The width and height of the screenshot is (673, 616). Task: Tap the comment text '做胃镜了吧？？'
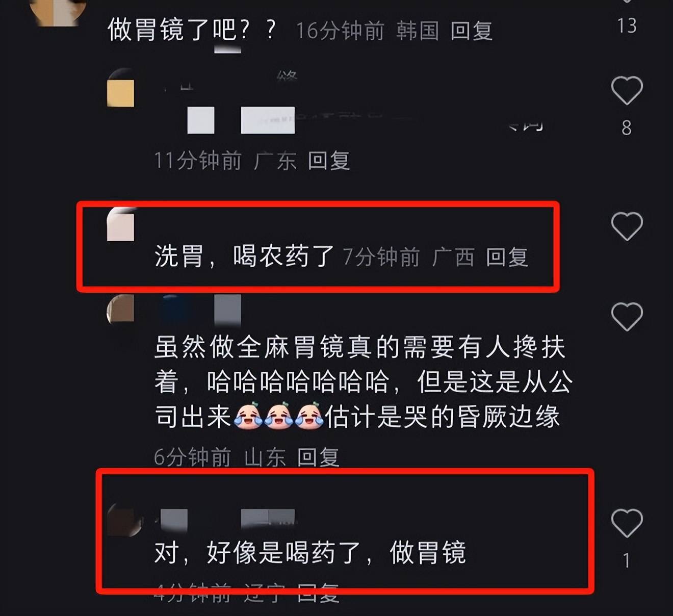(192, 30)
